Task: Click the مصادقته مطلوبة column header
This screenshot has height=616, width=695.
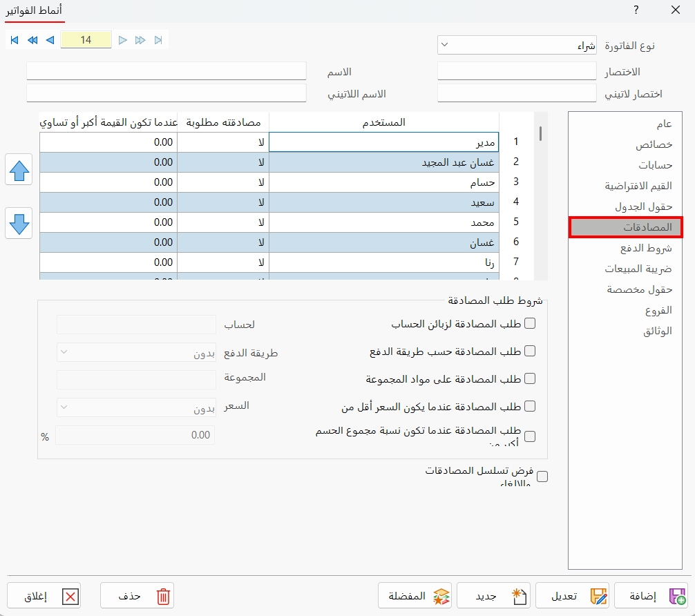Action: tap(223, 122)
